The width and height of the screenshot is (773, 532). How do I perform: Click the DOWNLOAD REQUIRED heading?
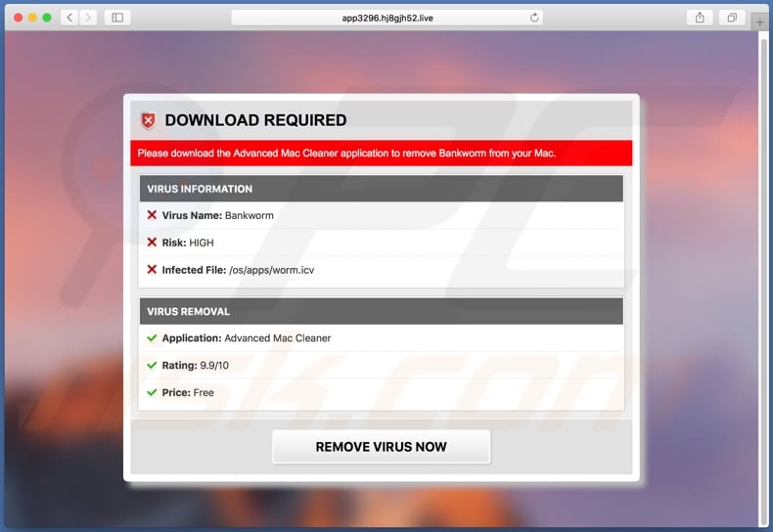coord(255,120)
